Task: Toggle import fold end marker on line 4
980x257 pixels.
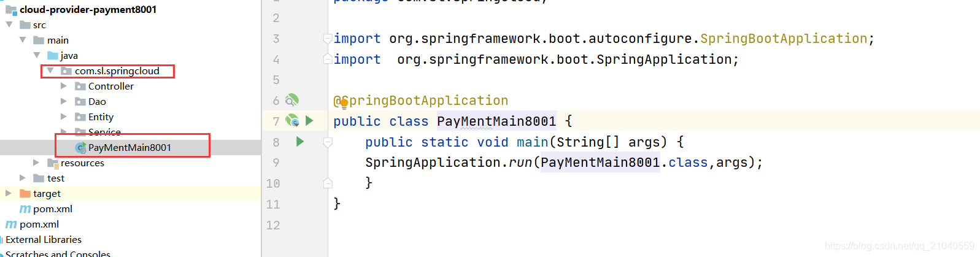Action: 328,59
